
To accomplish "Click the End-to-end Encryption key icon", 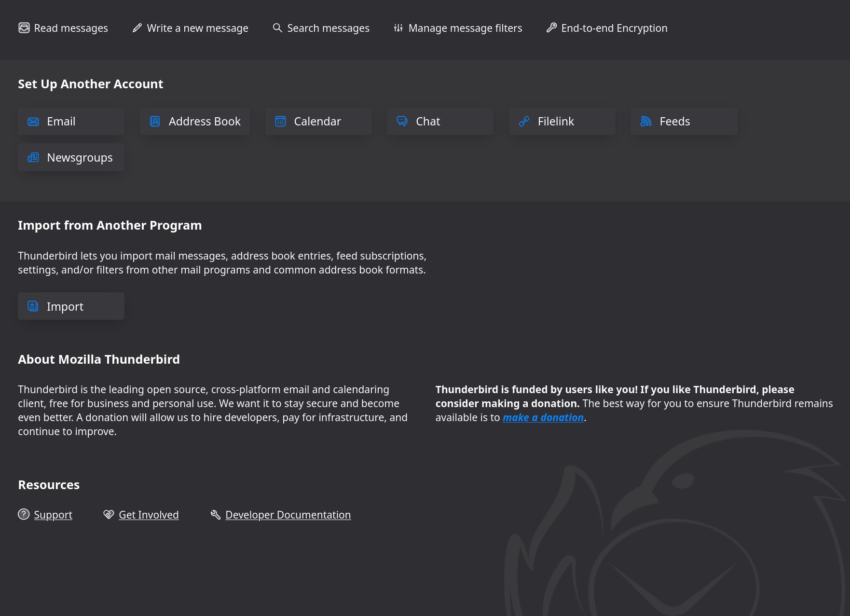I will 551,28.
